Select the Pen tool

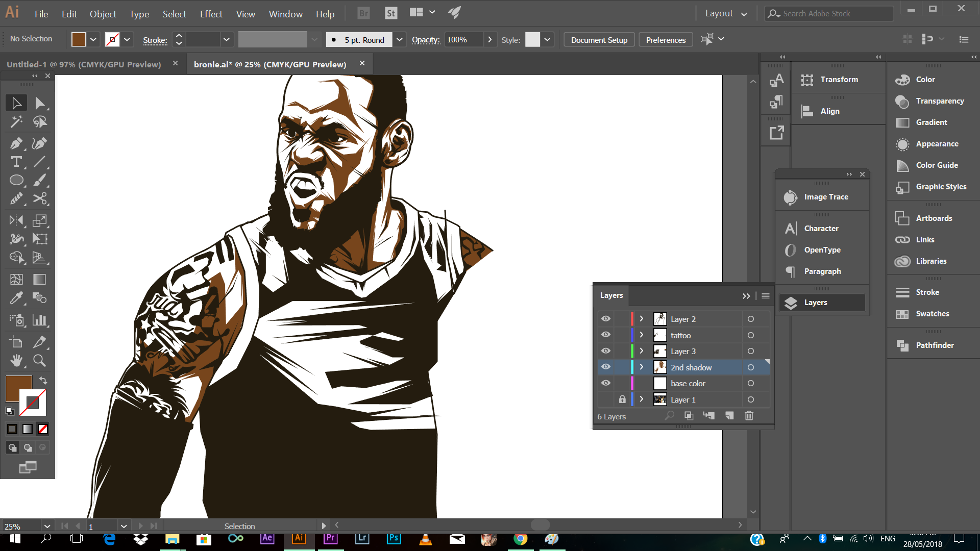[16, 143]
